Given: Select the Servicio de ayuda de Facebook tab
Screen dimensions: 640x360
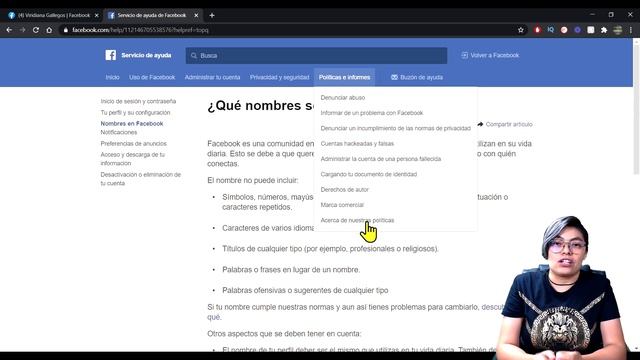Looking at the screenshot, I should click(152, 15).
